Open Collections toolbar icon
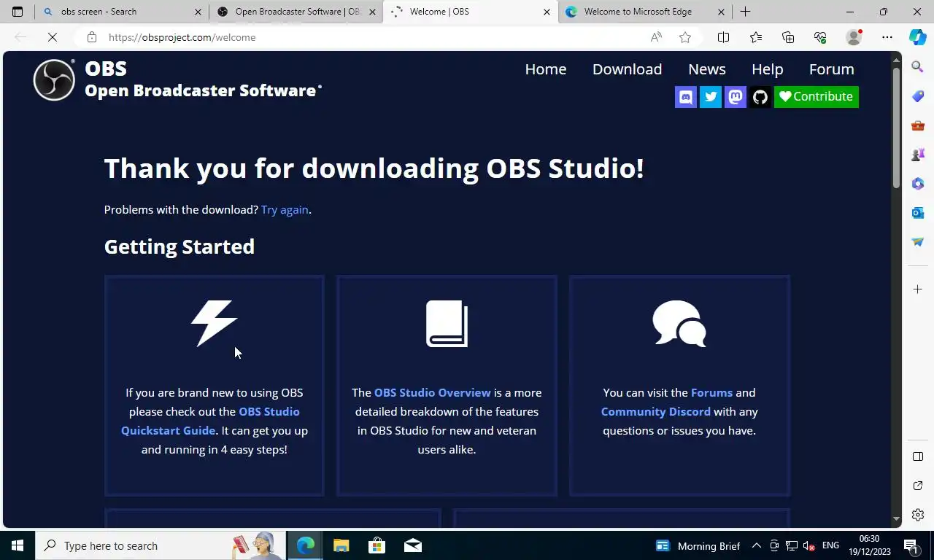Screen dimensions: 934x560 coord(788,37)
